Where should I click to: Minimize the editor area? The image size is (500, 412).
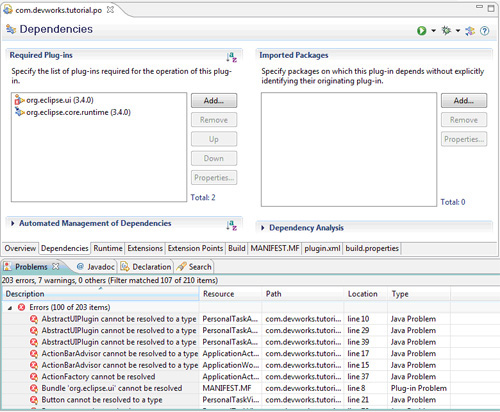point(479,7)
